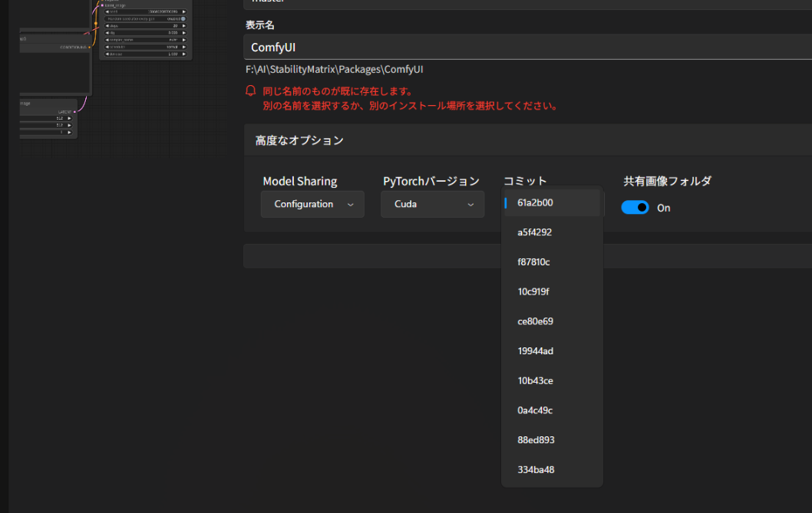Choose commit a5f4292
Screen dimensions: 812x513
coord(552,232)
